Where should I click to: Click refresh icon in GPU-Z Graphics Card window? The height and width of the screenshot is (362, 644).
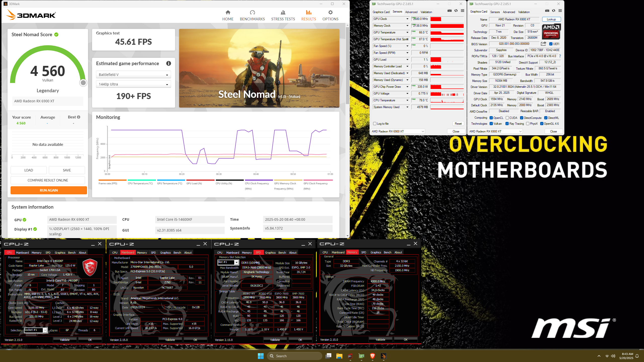coord(553,11)
